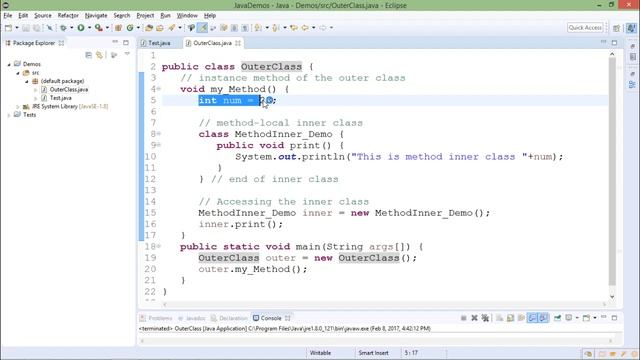The image size is (640, 360).
Task: Collapse the src folder node
Action: point(18,73)
